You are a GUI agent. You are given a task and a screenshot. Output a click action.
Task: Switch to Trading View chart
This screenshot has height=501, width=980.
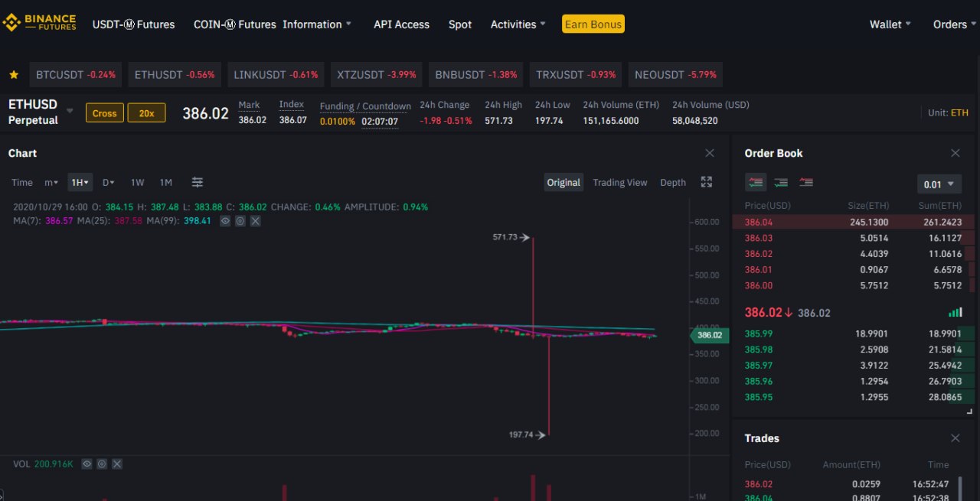click(x=619, y=182)
